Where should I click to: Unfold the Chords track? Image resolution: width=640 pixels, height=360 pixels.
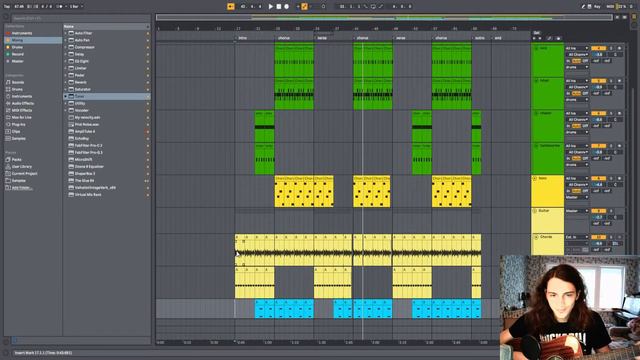click(x=536, y=237)
